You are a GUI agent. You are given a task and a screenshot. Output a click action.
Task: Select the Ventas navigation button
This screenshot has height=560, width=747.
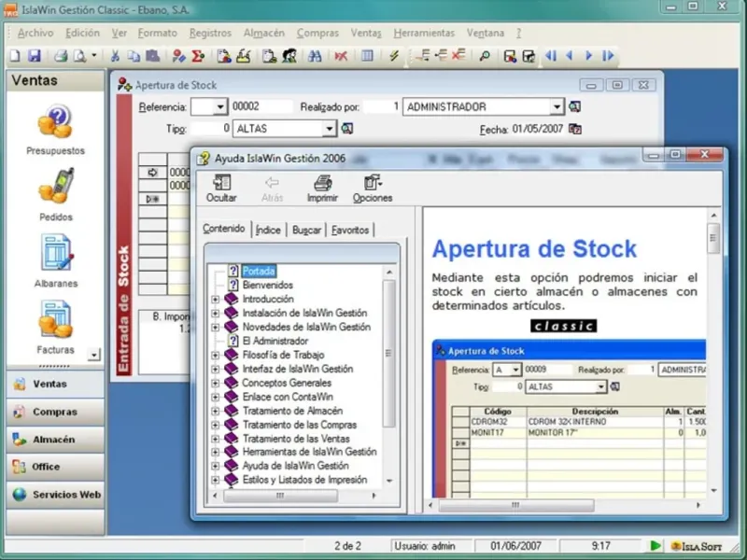coord(55,384)
